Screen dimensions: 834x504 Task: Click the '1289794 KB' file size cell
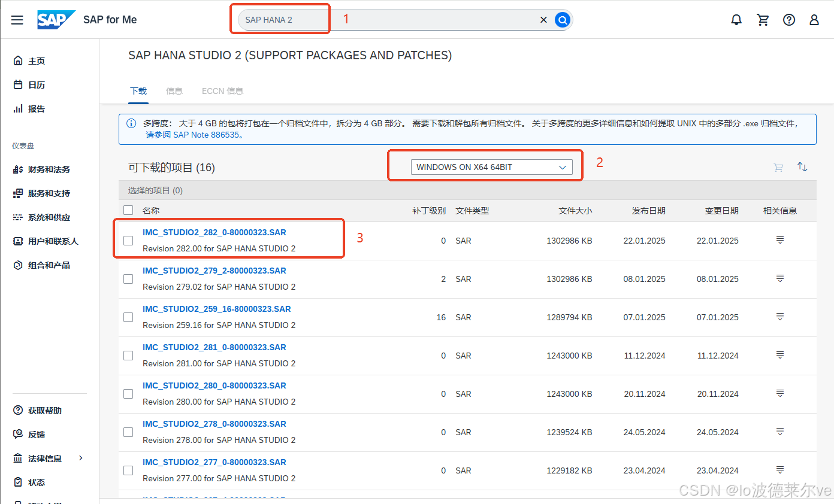[569, 317]
